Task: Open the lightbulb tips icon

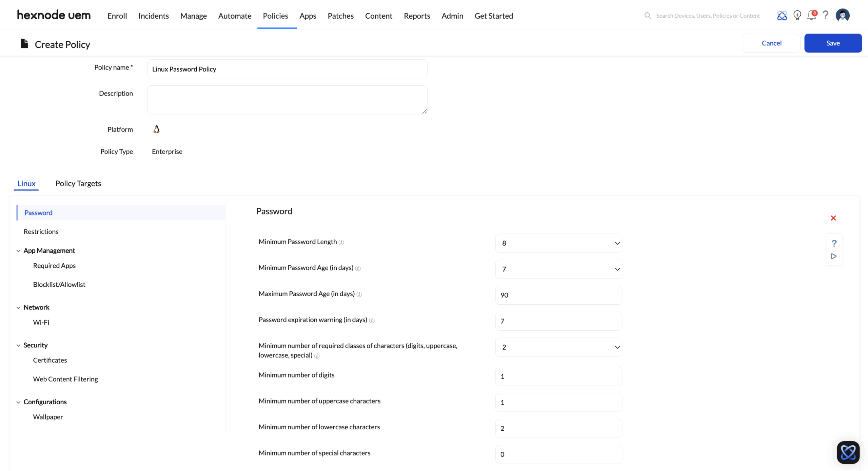Action: [797, 15]
